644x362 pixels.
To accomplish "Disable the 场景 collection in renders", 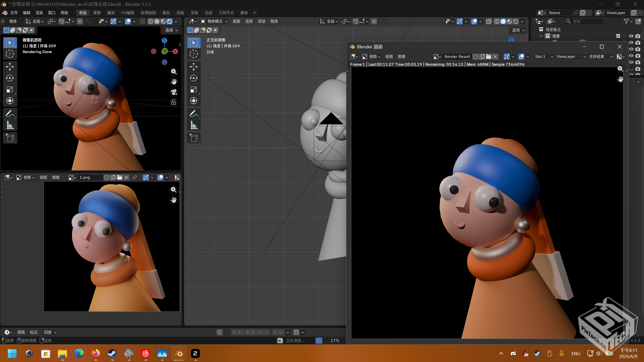I will [638, 36].
